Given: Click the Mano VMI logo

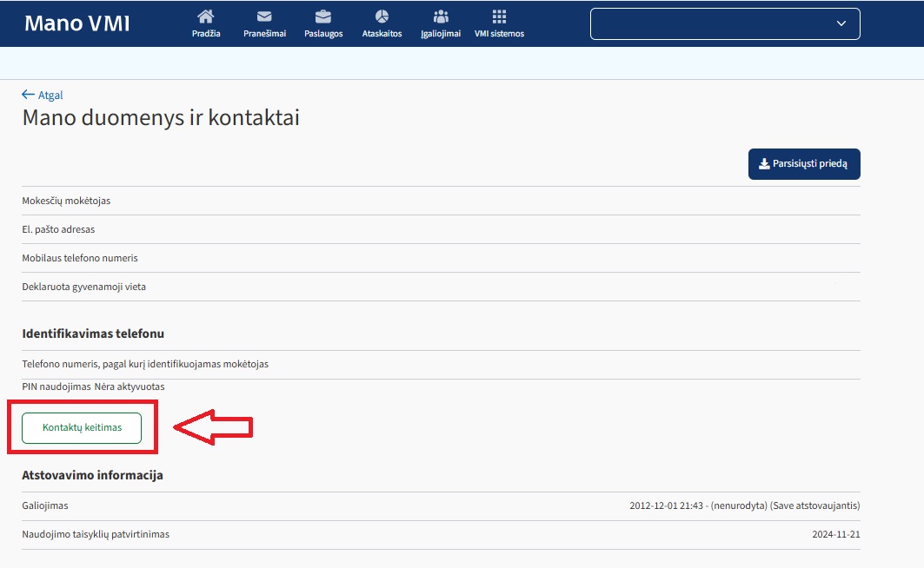Looking at the screenshot, I should point(77,23).
